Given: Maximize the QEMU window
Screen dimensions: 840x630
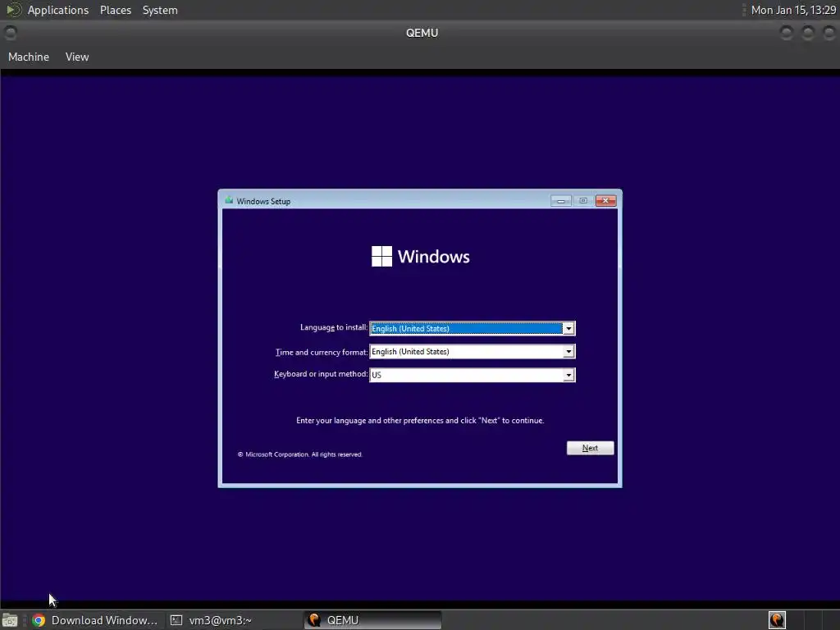Looking at the screenshot, I should pyautogui.click(x=807, y=33).
